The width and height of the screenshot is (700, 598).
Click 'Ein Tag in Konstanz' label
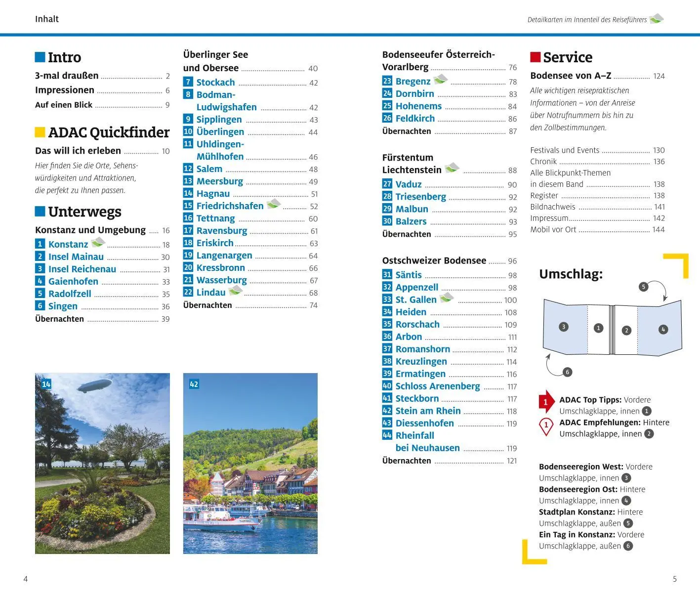coord(577,535)
